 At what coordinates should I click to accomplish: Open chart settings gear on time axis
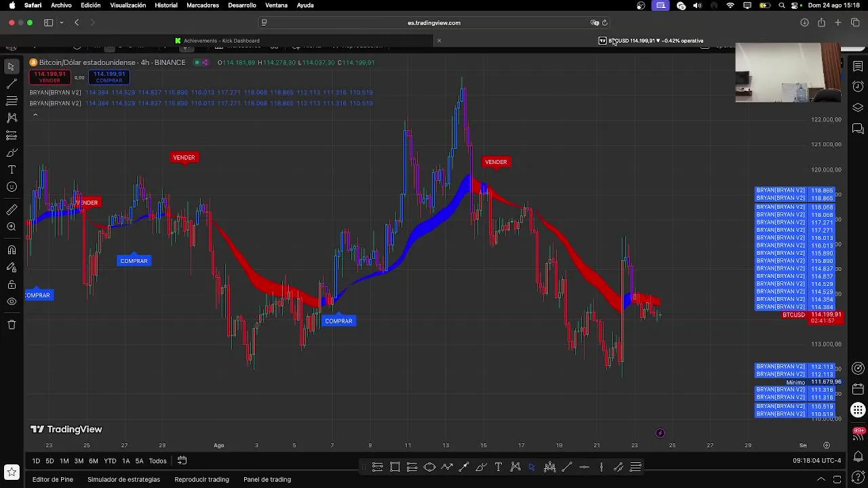click(x=827, y=445)
